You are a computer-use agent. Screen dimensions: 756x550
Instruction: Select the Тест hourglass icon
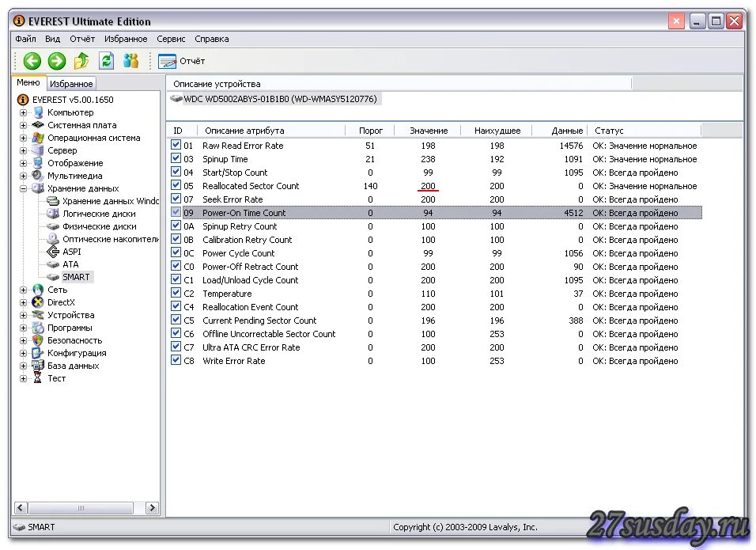click(38, 378)
